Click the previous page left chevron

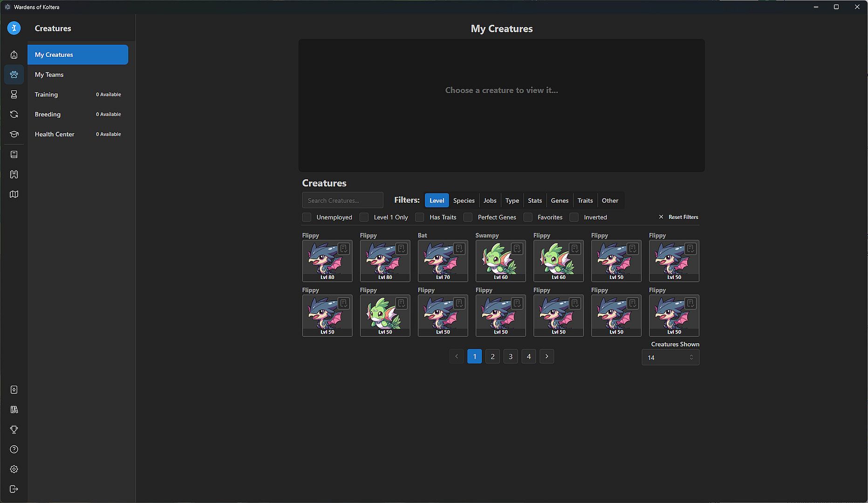[457, 356]
